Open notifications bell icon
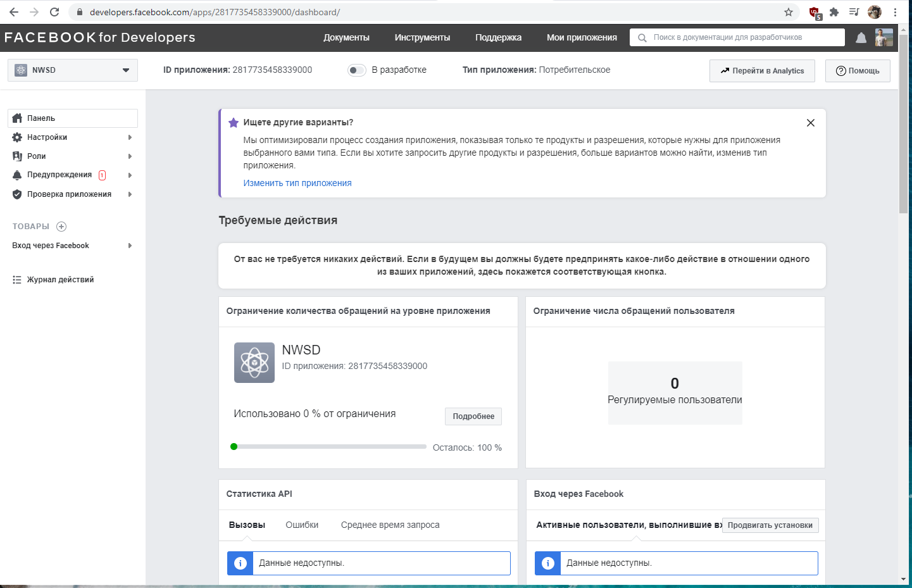The width and height of the screenshot is (912, 588). click(x=861, y=38)
